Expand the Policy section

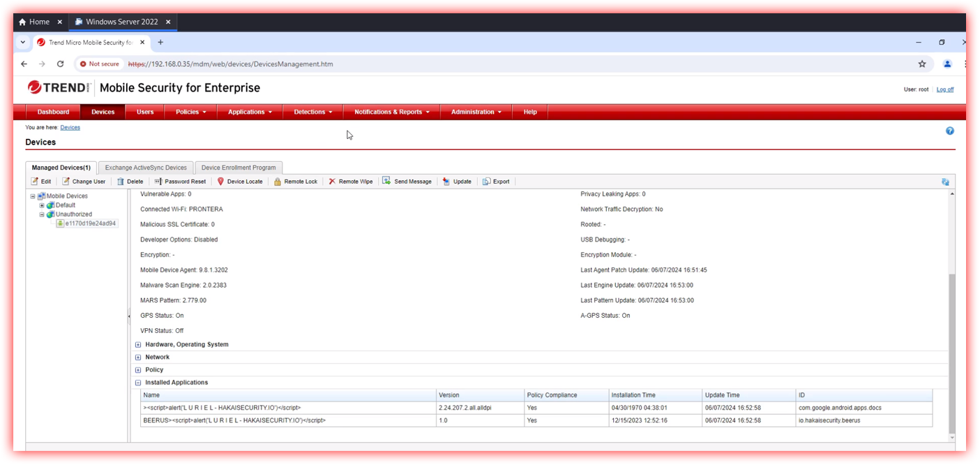click(138, 370)
